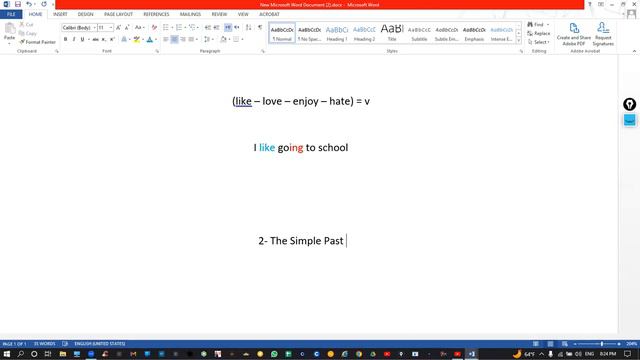The width and height of the screenshot is (640, 360).
Task: Click the Format Painter brush
Action: coord(22,42)
